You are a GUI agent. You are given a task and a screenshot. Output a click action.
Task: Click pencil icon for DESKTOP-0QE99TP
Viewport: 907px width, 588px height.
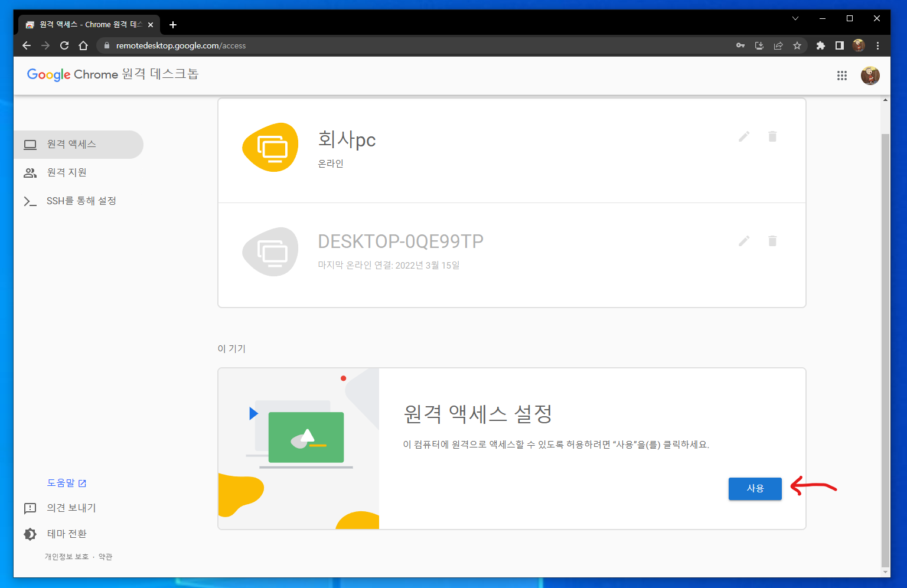tap(744, 241)
